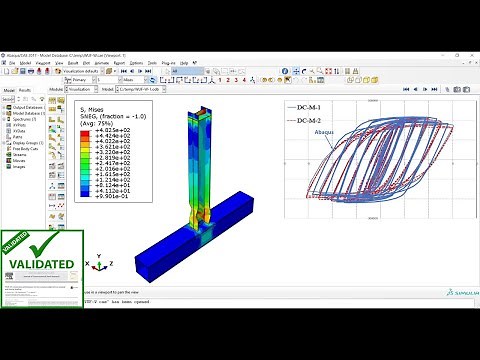Viewport: 480px width, 360px height.
Task: Click the wireframe render style icon
Action: click(350, 80)
